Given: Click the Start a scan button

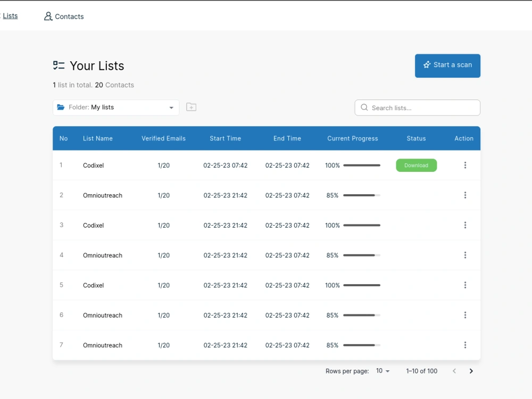Looking at the screenshot, I should pos(447,65).
